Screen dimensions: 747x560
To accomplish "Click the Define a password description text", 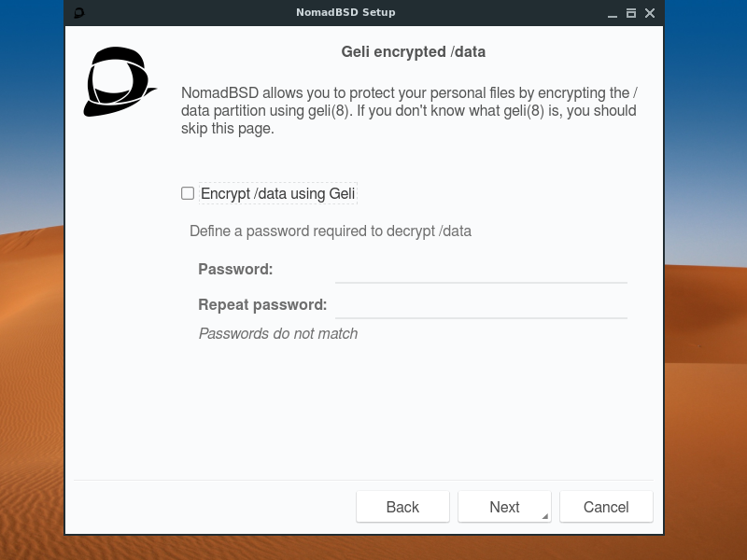I will [x=331, y=231].
